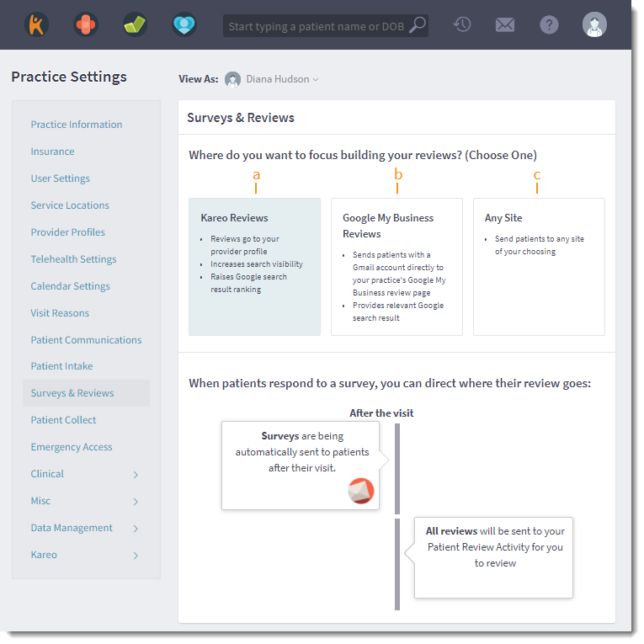Expand the Misc section chevron

tap(136, 502)
